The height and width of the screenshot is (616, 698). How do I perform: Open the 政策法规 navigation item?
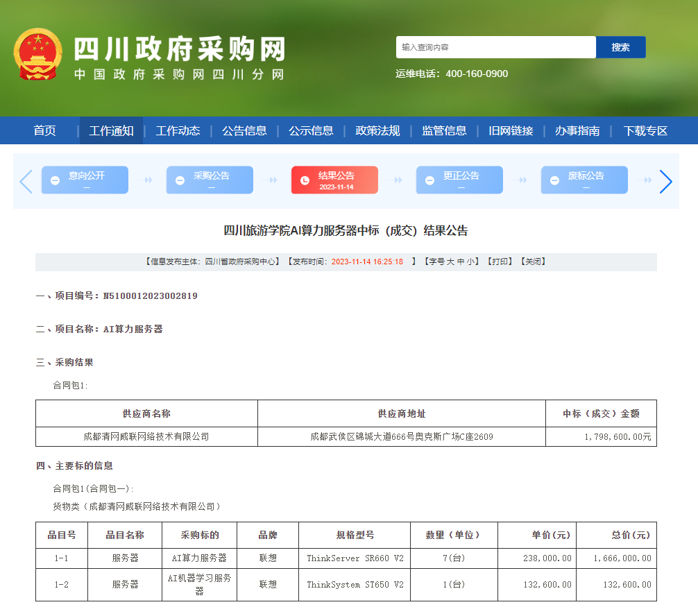click(x=377, y=131)
